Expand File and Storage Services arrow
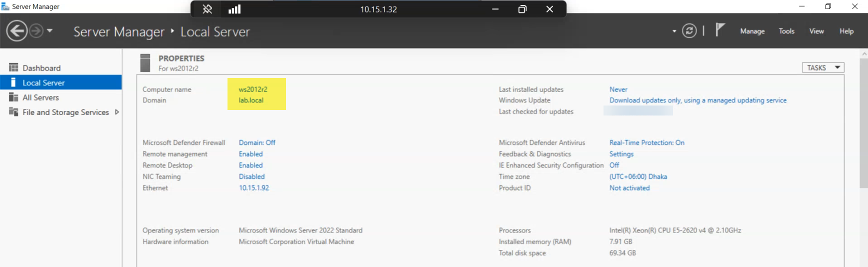This screenshot has height=267, width=868. click(117, 112)
